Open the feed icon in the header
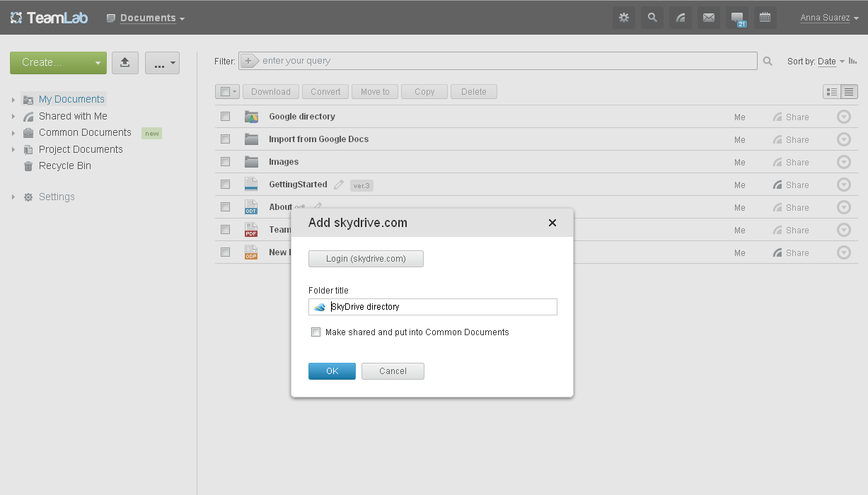The image size is (868, 495). [x=680, y=18]
